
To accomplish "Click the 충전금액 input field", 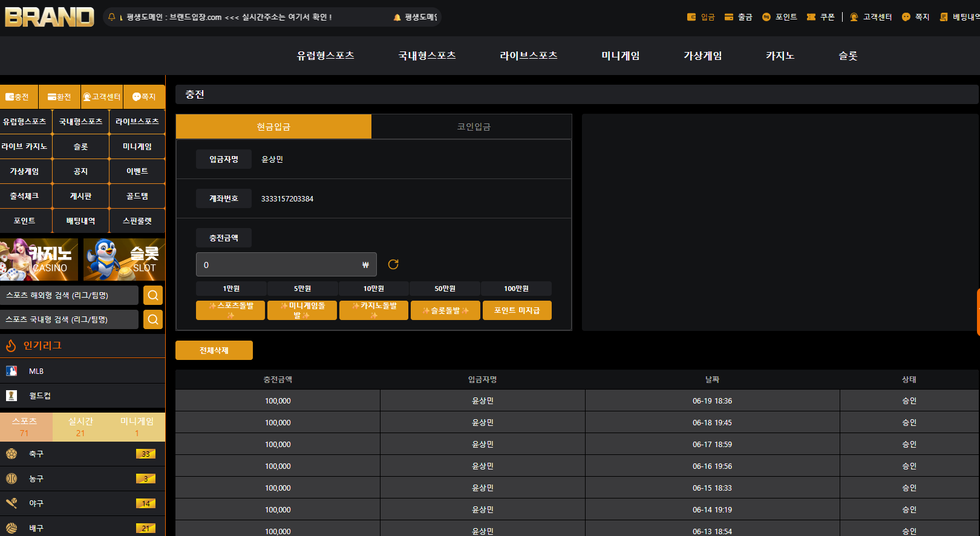I will coord(286,264).
